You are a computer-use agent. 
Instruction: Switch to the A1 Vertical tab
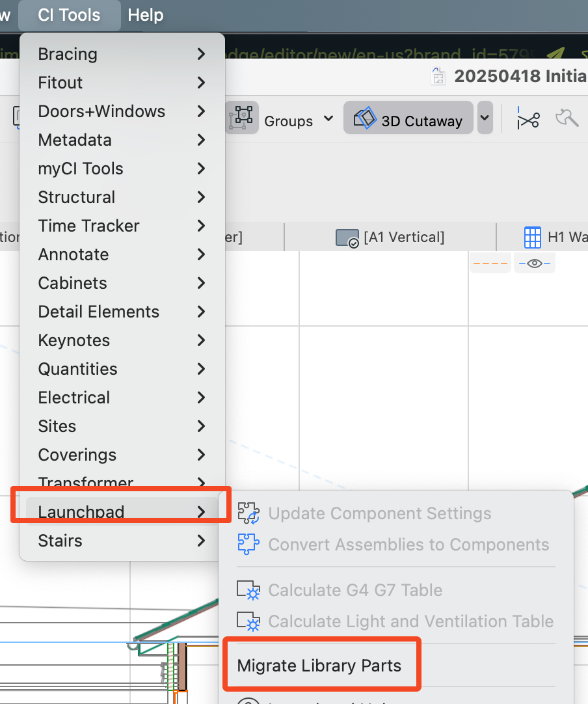coord(390,237)
